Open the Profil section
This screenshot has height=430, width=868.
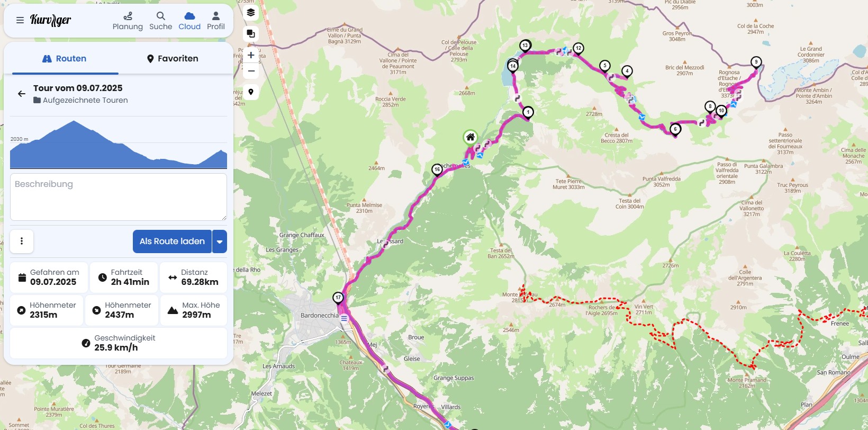[215, 21]
